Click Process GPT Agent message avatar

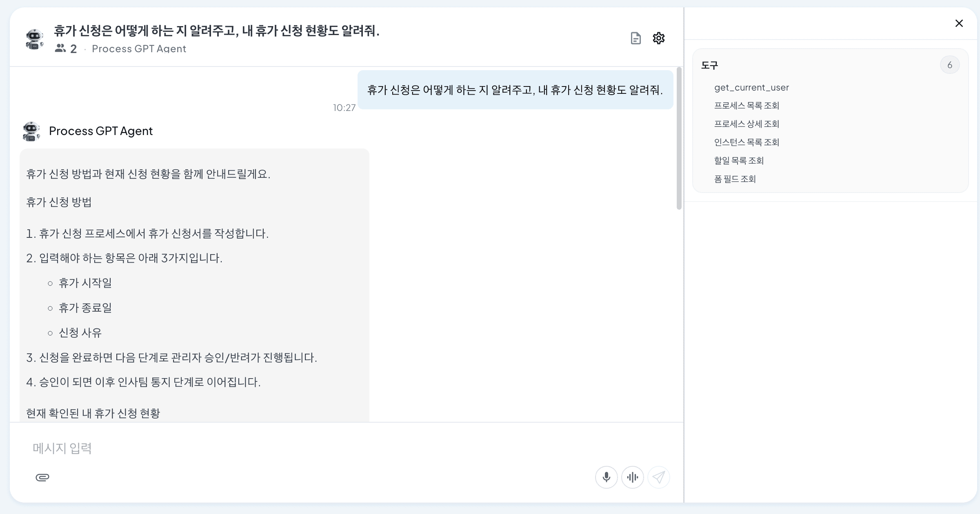coord(31,131)
